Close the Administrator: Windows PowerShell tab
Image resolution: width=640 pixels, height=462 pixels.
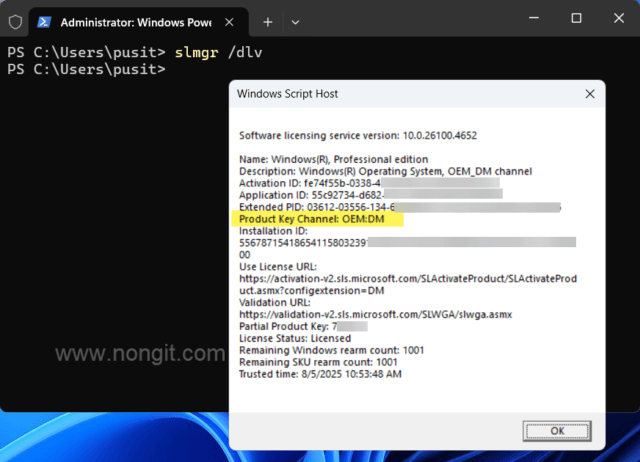(229, 22)
